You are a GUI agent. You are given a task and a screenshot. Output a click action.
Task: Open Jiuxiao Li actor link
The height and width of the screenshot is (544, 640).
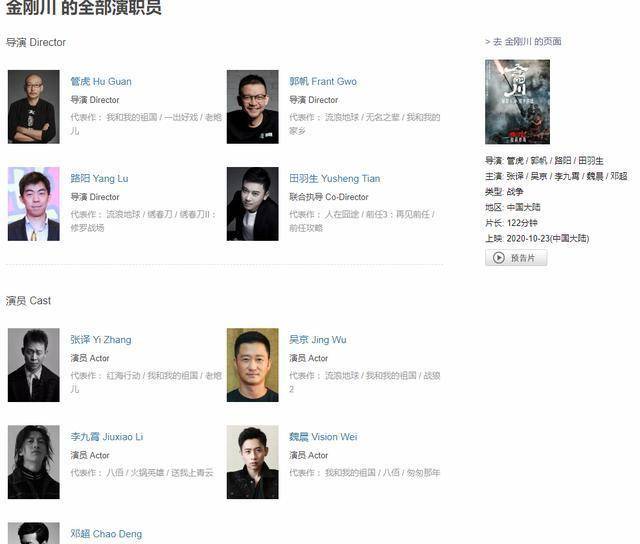[x=107, y=437]
